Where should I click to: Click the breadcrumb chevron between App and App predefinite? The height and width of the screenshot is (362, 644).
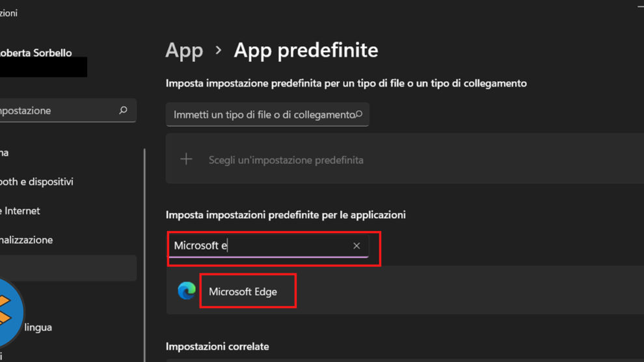219,50
